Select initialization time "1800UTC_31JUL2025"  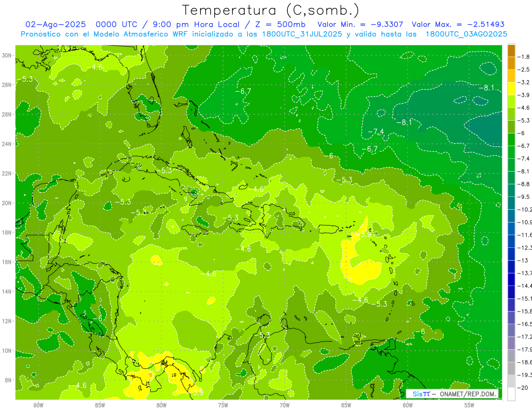[302, 34]
